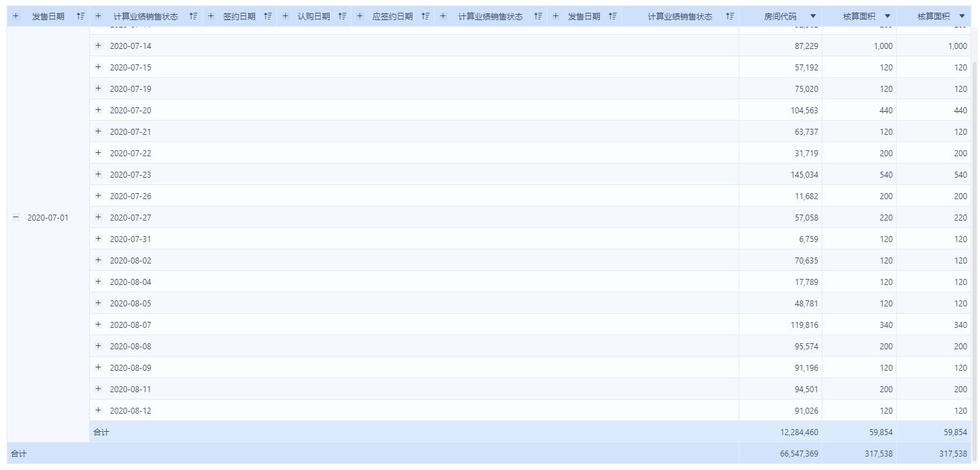Viewport: 980px width, 470px height.
Task: Expand the 2020-07-26 row
Action: click(x=98, y=196)
